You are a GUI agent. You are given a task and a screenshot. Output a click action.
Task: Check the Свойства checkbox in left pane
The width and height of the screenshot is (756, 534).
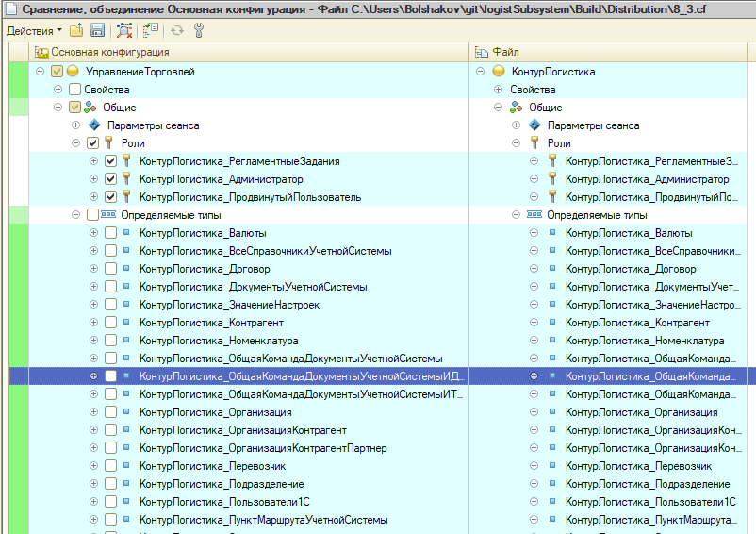click(x=74, y=90)
